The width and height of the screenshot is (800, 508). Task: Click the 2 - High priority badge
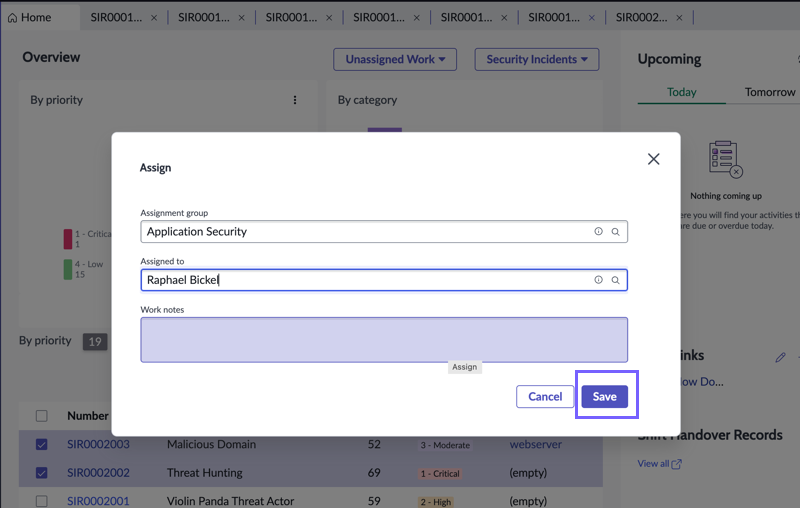(436, 502)
